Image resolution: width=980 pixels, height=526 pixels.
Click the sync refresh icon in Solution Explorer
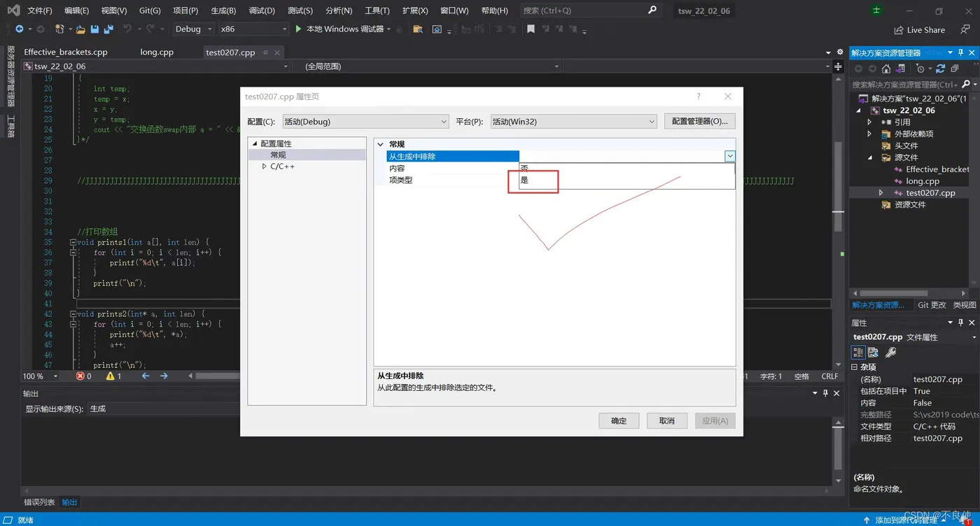(x=941, y=69)
